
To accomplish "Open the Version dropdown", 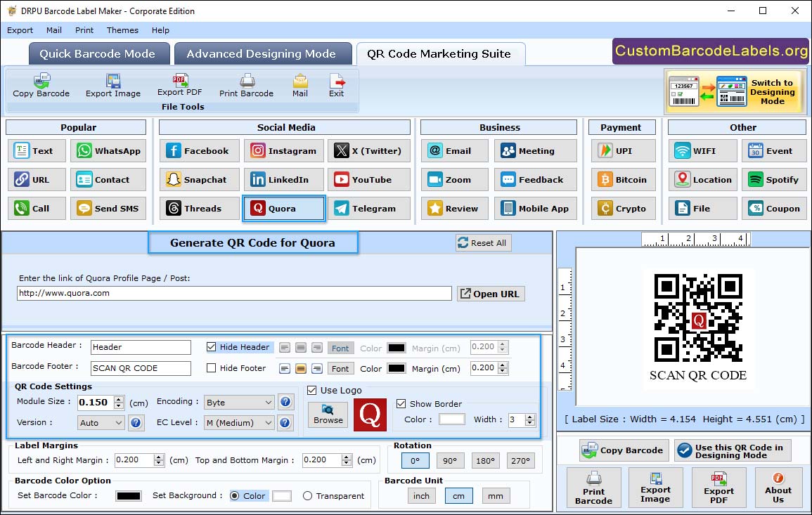I will 101,423.
